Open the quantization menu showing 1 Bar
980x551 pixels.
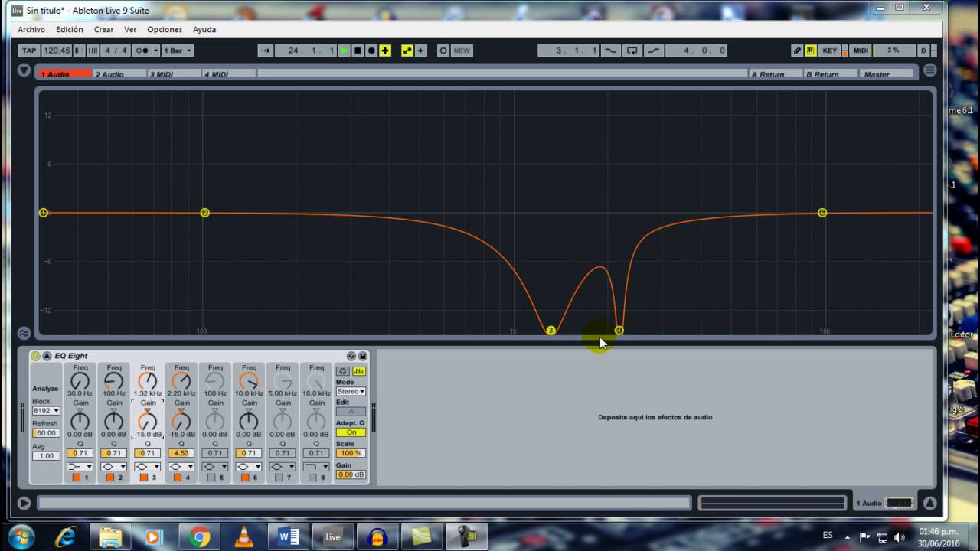[177, 51]
